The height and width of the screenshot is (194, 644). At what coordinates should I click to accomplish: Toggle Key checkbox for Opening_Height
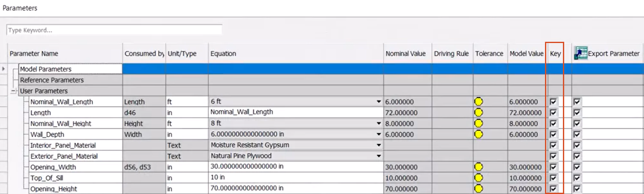(x=554, y=188)
